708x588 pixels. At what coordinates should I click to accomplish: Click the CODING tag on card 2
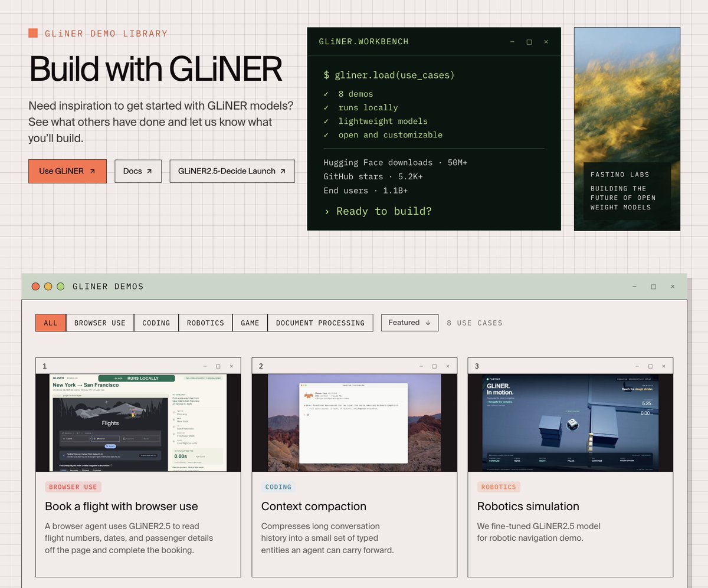point(278,487)
